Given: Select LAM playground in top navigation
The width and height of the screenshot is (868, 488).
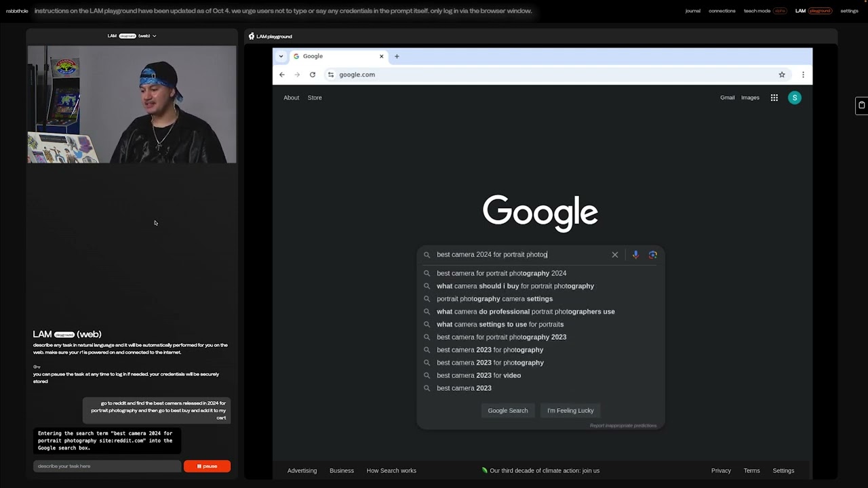Looking at the screenshot, I should [x=813, y=11].
